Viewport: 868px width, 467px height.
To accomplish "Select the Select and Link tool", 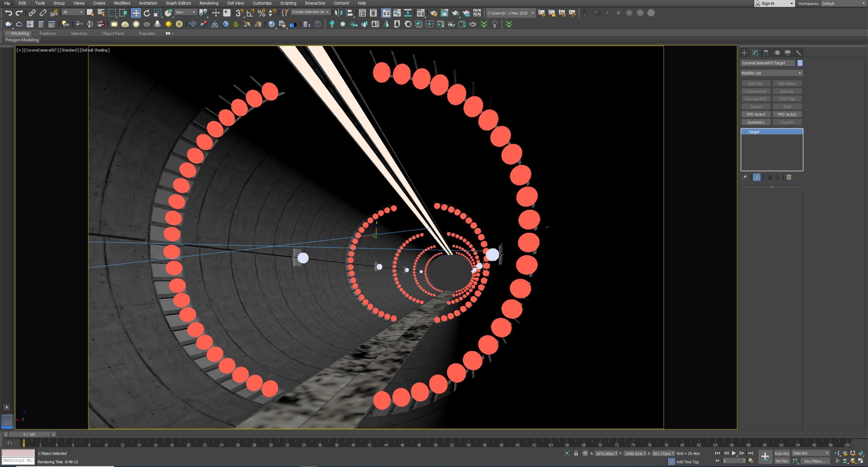I will tap(32, 13).
